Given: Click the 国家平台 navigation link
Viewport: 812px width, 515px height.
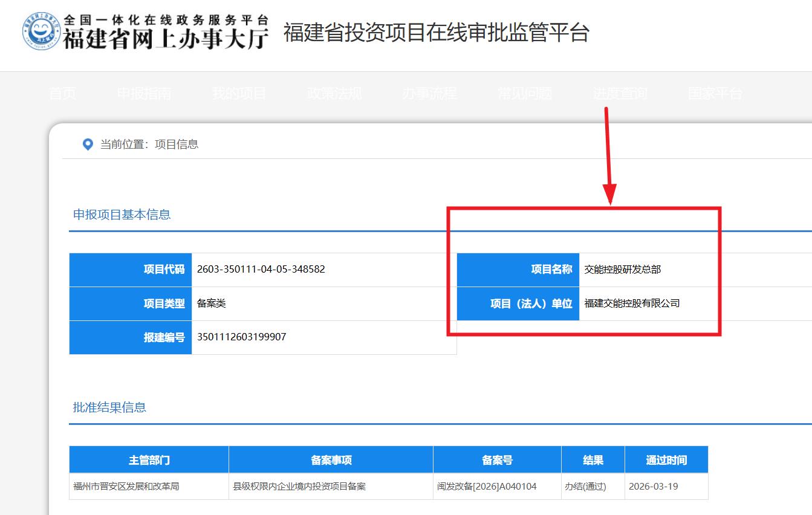Looking at the screenshot, I should [715, 94].
